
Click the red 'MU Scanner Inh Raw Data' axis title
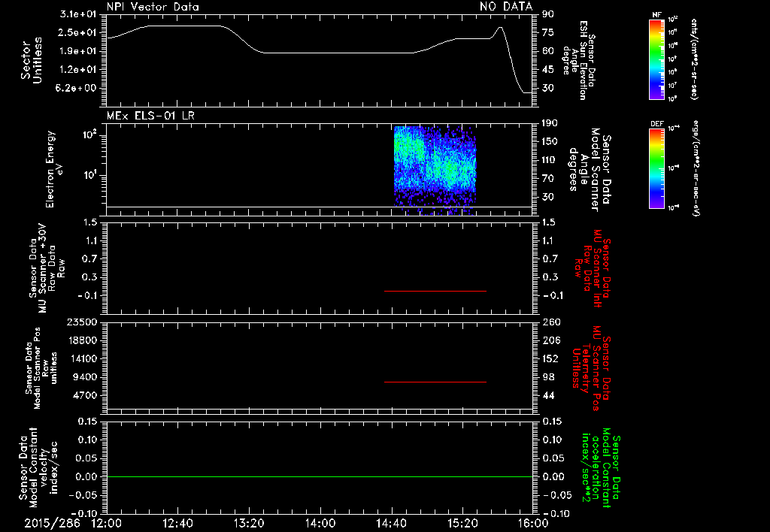pyautogui.click(x=593, y=268)
